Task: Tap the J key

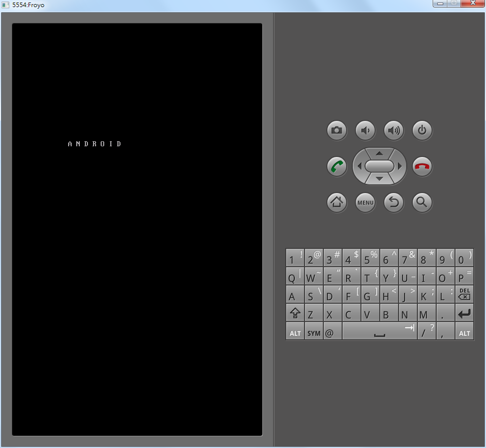Action: point(408,294)
